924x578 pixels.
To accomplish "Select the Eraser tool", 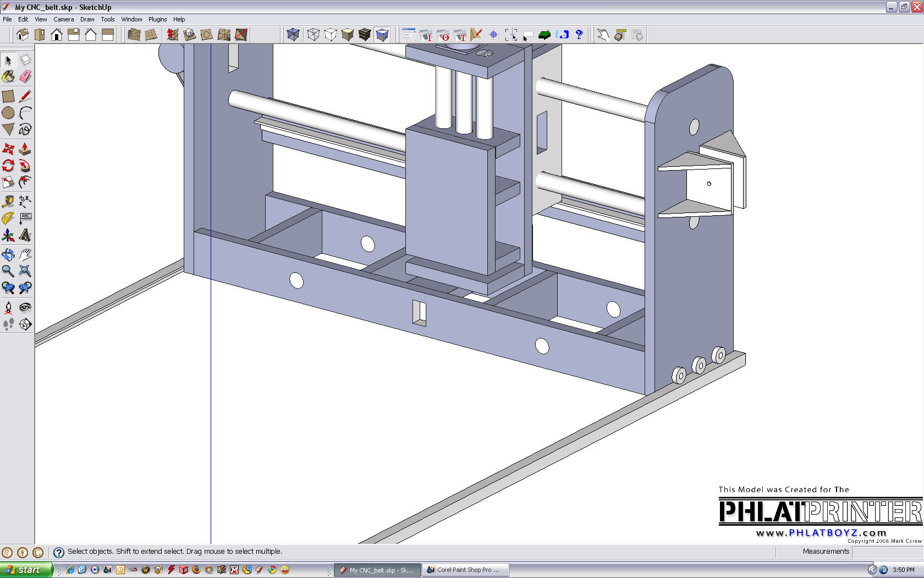I will 25,77.
